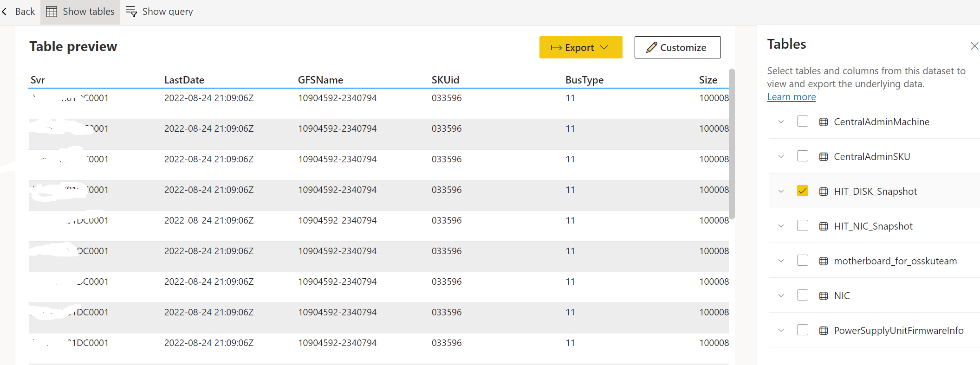This screenshot has width=980, height=365.
Task: Click the Size column header
Action: pos(708,80)
